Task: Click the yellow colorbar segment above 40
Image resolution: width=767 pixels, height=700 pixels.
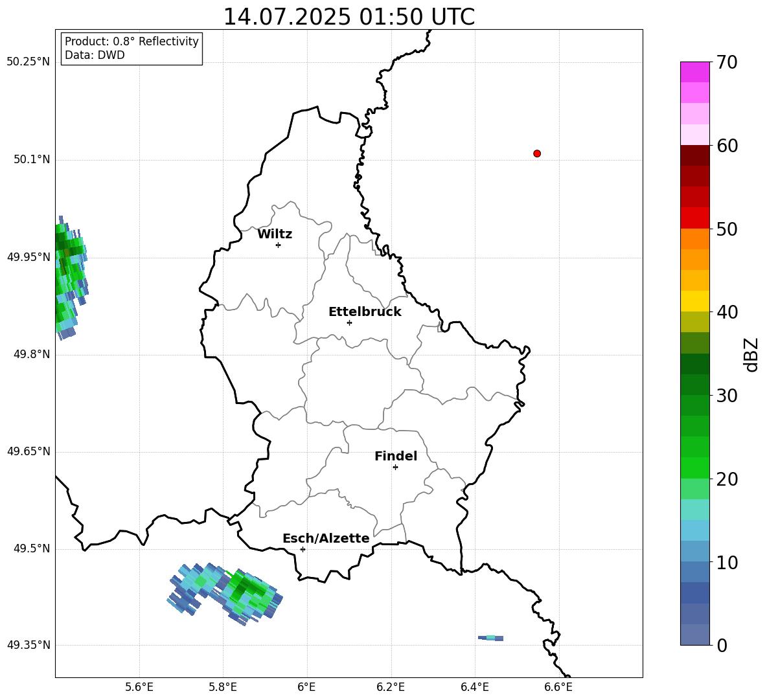Action: [x=694, y=302]
